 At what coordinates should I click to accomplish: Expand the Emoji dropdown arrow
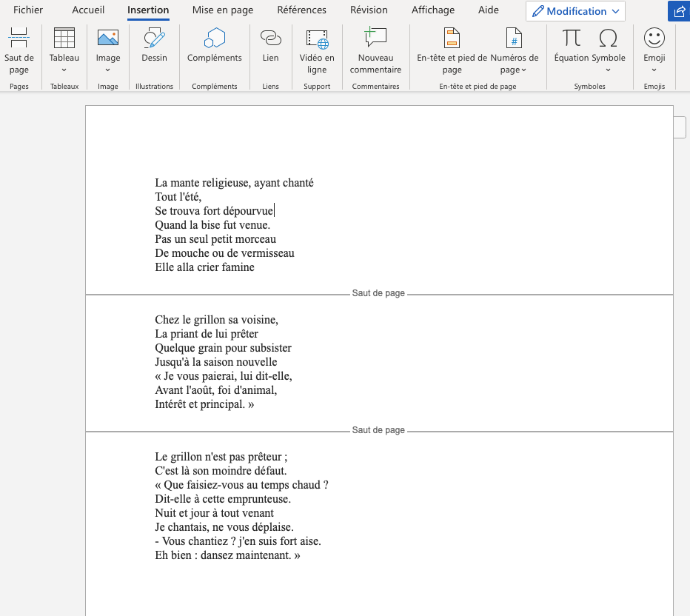(654, 70)
